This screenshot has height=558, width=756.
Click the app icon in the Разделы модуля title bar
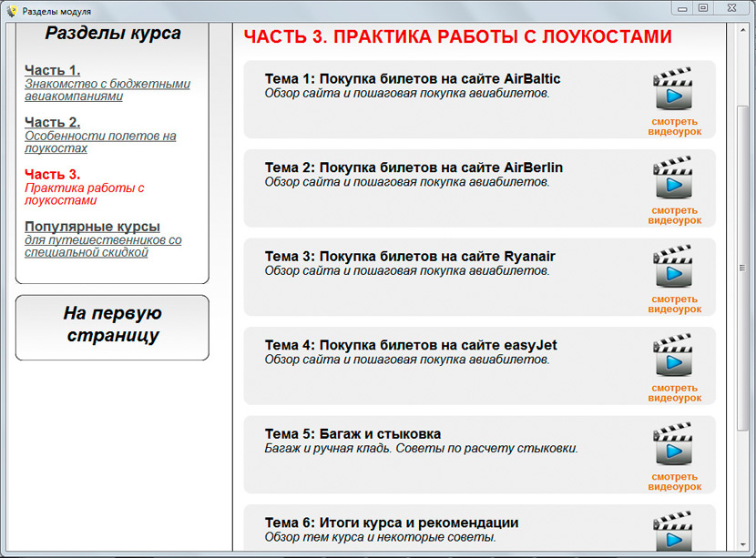(x=12, y=11)
